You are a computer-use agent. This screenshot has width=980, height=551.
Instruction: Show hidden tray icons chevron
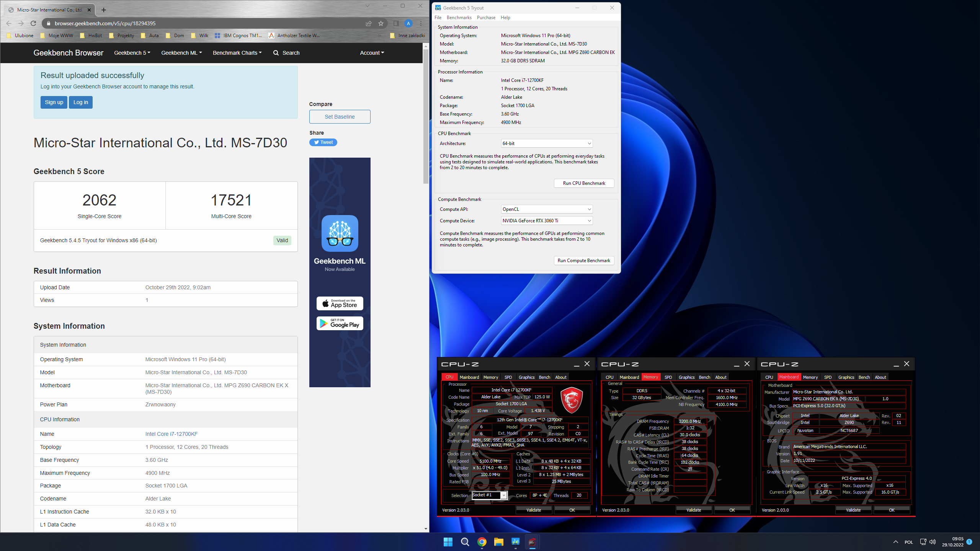pos(895,542)
